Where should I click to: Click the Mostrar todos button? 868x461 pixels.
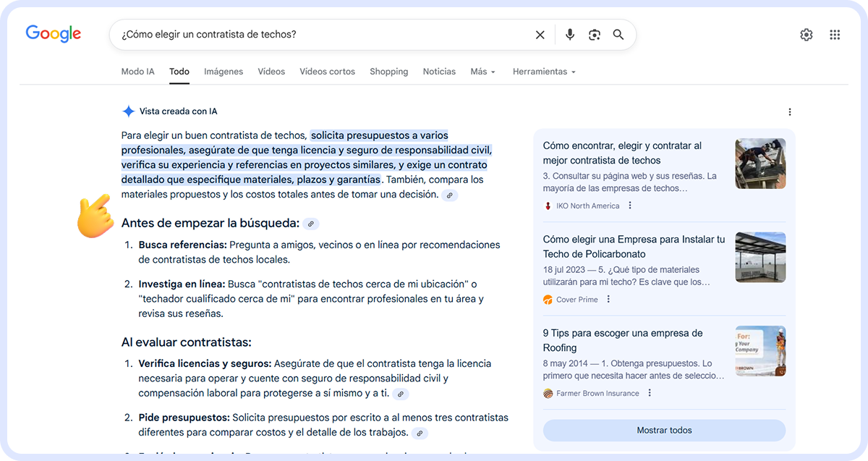[x=664, y=430]
